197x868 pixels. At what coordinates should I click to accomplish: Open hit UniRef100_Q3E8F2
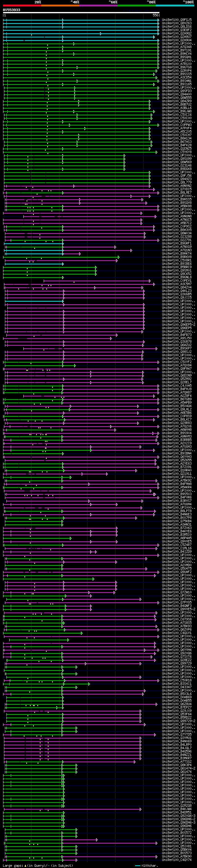[x=176, y=30]
